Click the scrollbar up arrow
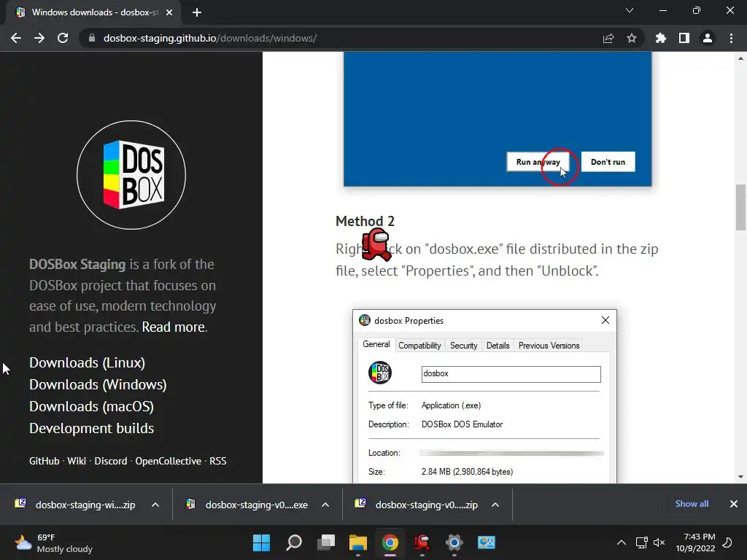Viewport: 747px width, 560px height. click(740, 58)
